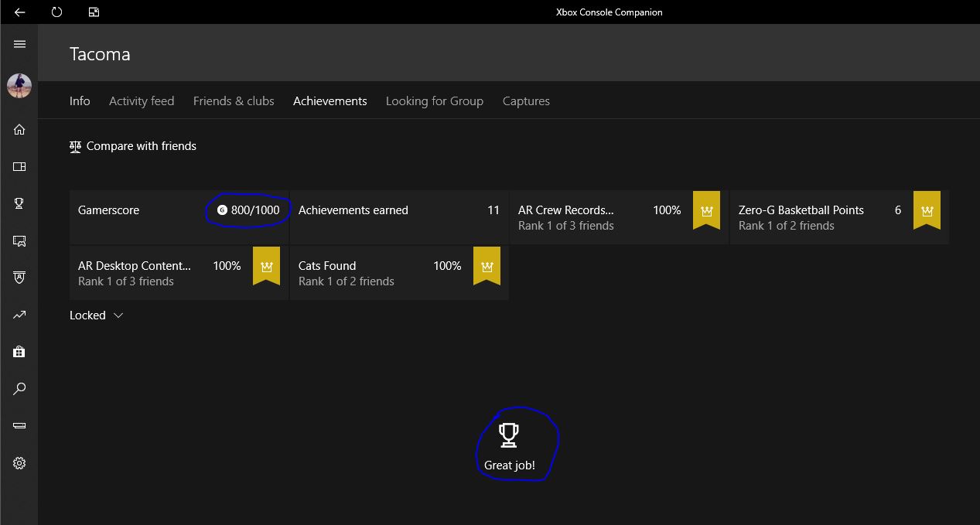The image size is (980, 525).
Task: Open the AR Crew Records stat tile
Action: pyautogui.click(x=619, y=217)
